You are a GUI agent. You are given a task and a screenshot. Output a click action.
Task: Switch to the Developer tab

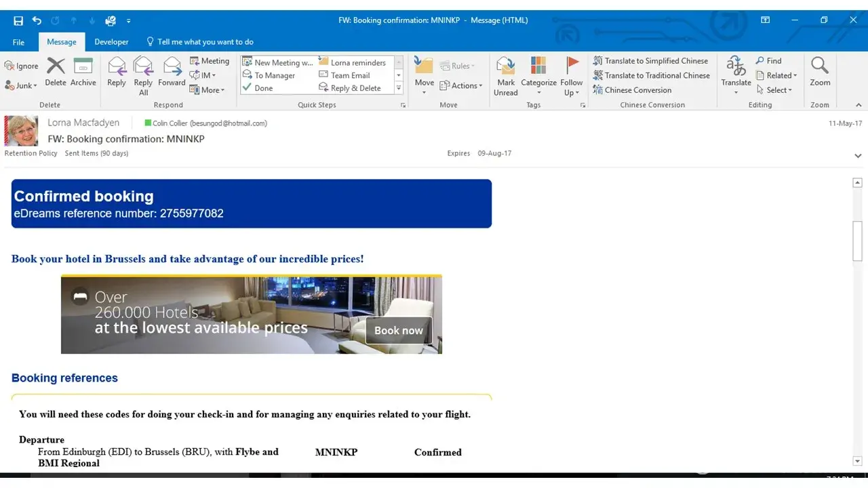pos(111,42)
